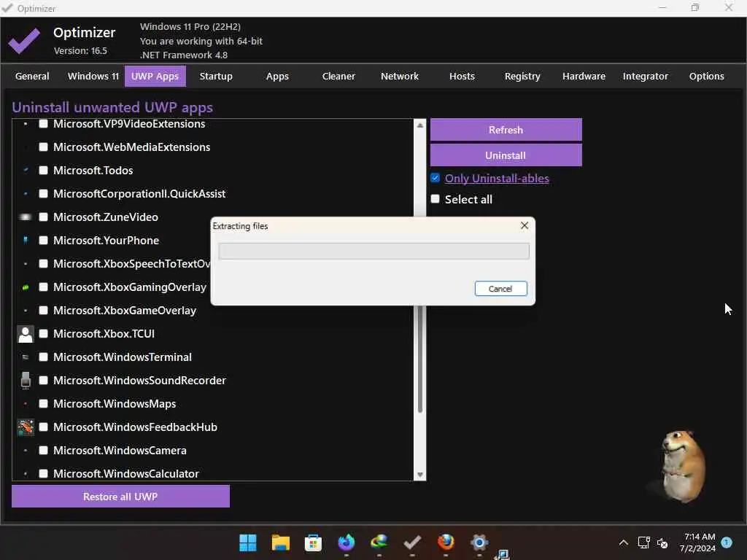747x560 pixels.
Task: Check the Microsoft.WebMediaExtensions checkbox
Action: click(43, 147)
